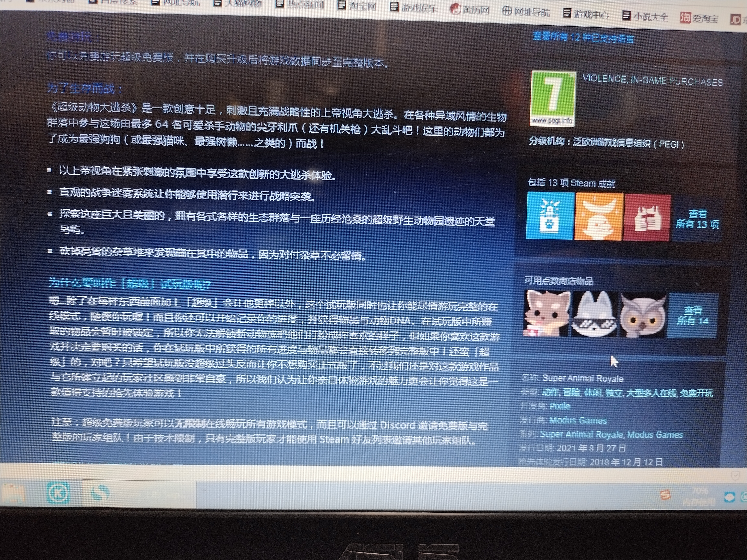View all 12 supported languages link

coord(583,37)
